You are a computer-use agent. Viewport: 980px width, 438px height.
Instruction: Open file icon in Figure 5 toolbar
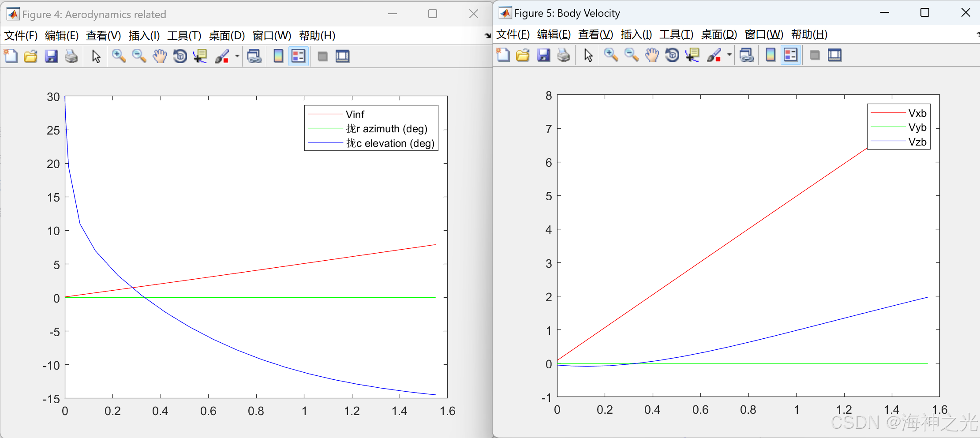click(x=523, y=55)
